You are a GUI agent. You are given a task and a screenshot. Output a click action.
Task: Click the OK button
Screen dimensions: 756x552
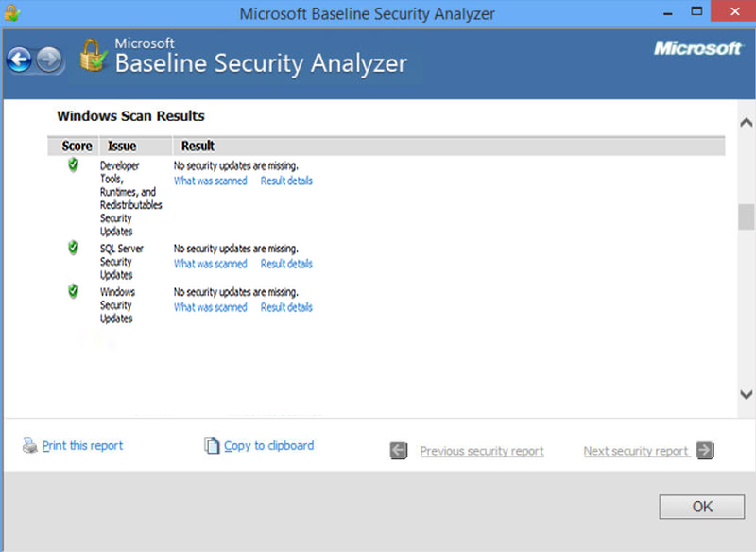(702, 507)
